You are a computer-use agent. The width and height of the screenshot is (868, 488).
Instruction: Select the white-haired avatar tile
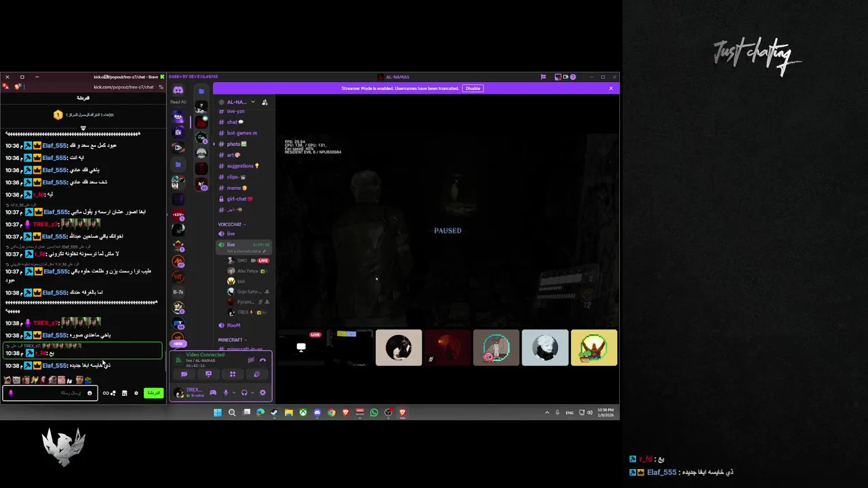(545, 348)
